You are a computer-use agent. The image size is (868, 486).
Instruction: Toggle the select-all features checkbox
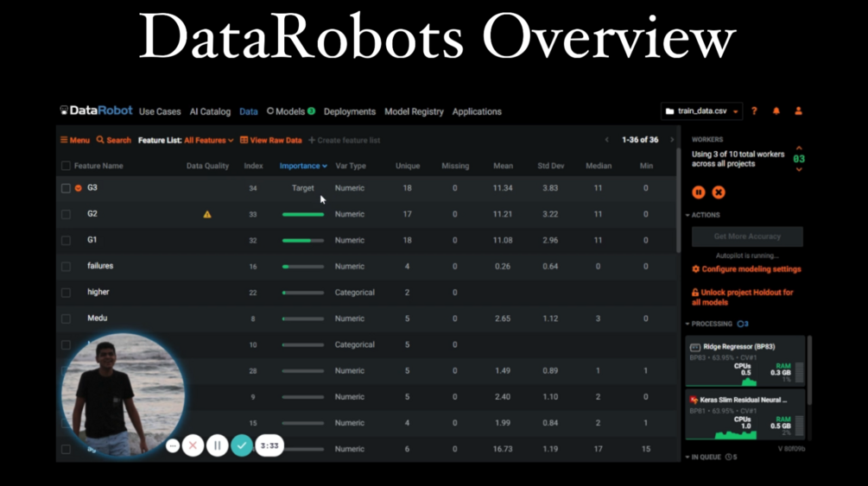click(x=66, y=166)
